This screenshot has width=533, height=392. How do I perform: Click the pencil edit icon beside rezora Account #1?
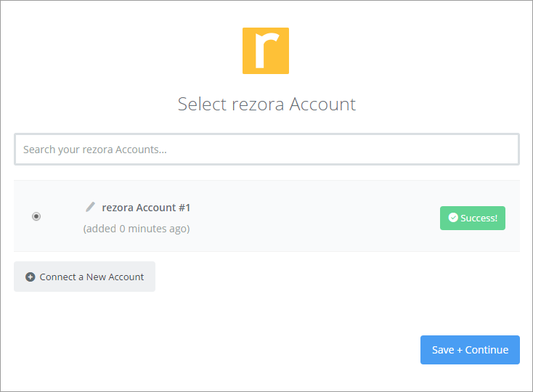90,207
